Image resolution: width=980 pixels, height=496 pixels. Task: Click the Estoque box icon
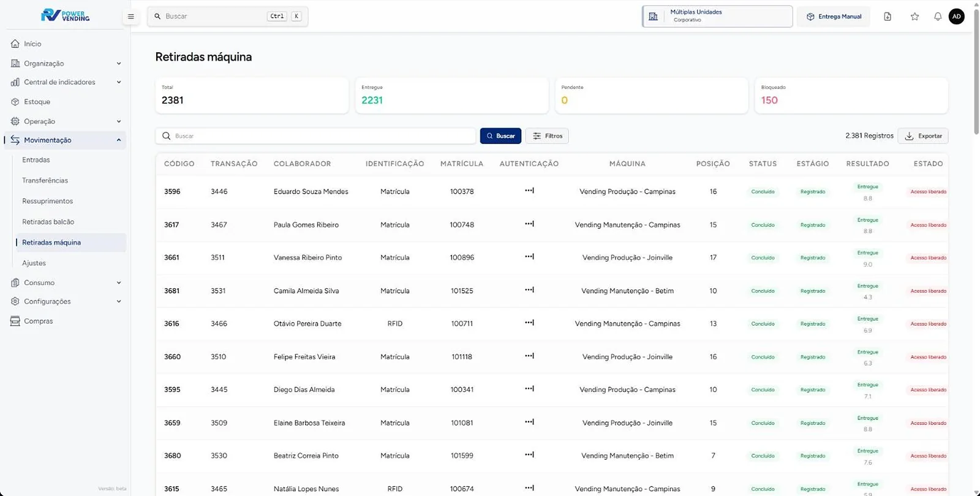pos(15,102)
